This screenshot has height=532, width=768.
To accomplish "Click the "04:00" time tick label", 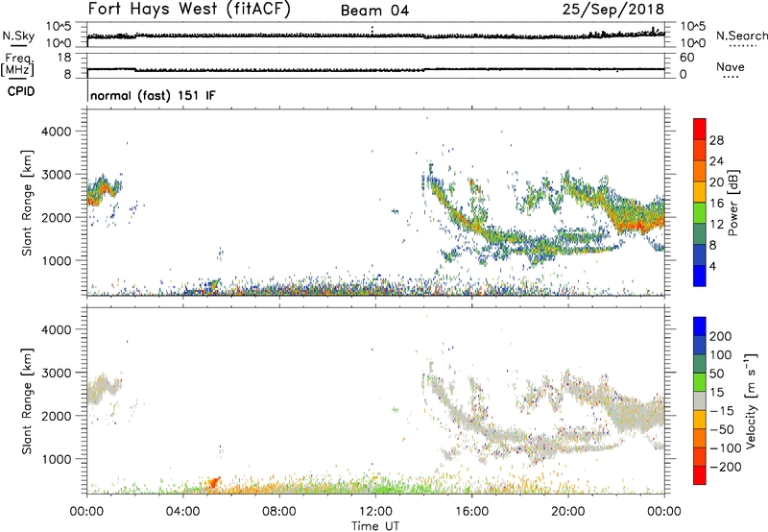I will tap(182, 512).
